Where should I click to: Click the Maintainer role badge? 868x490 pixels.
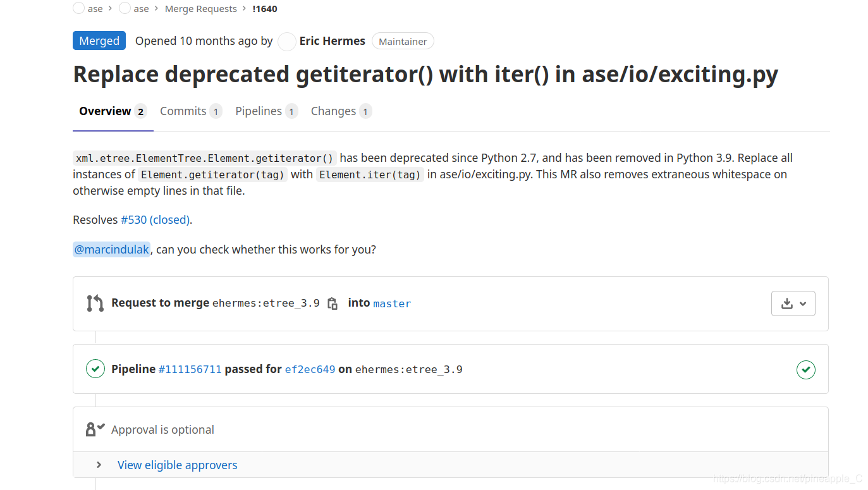click(x=402, y=41)
